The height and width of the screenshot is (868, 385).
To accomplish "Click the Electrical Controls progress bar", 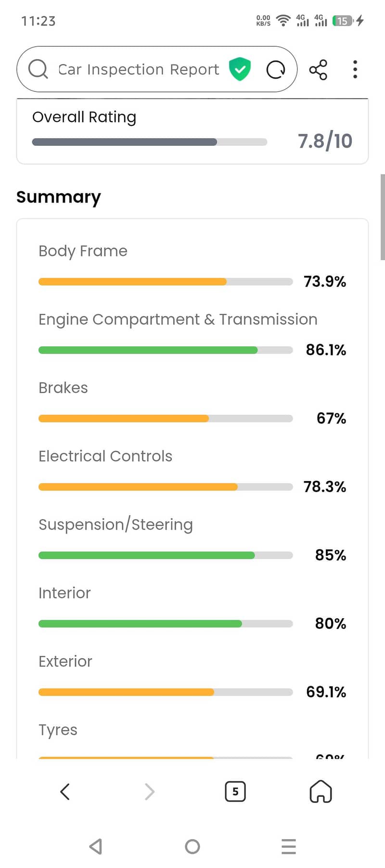I will [x=165, y=487].
